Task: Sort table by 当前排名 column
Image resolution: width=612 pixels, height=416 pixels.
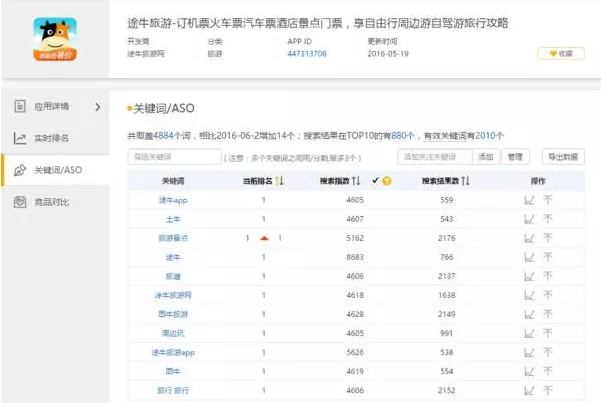Action: 279,181
